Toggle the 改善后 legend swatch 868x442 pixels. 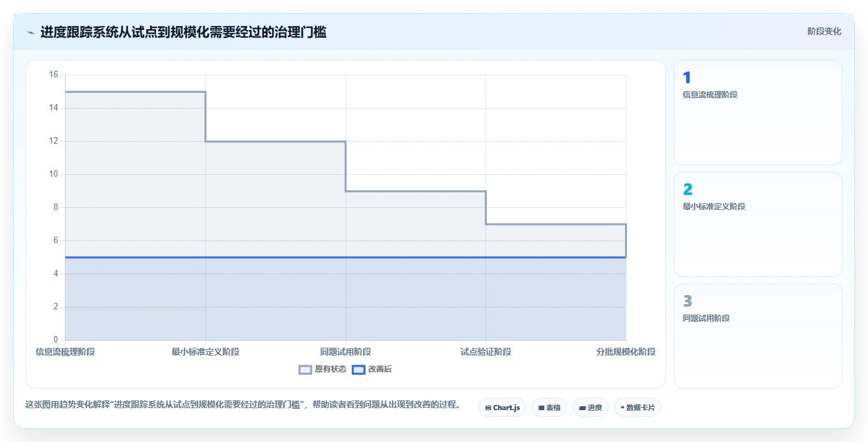pyautogui.click(x=359, y=369)
